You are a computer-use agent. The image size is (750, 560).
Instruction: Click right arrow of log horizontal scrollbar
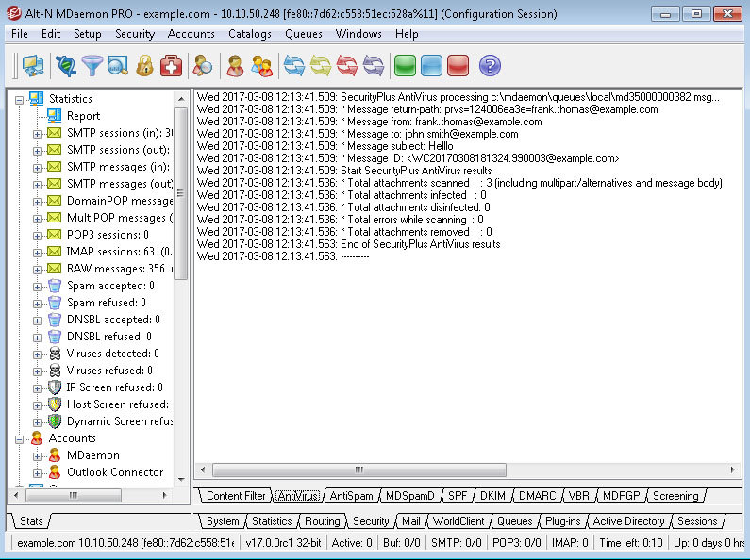pos(732,469)
